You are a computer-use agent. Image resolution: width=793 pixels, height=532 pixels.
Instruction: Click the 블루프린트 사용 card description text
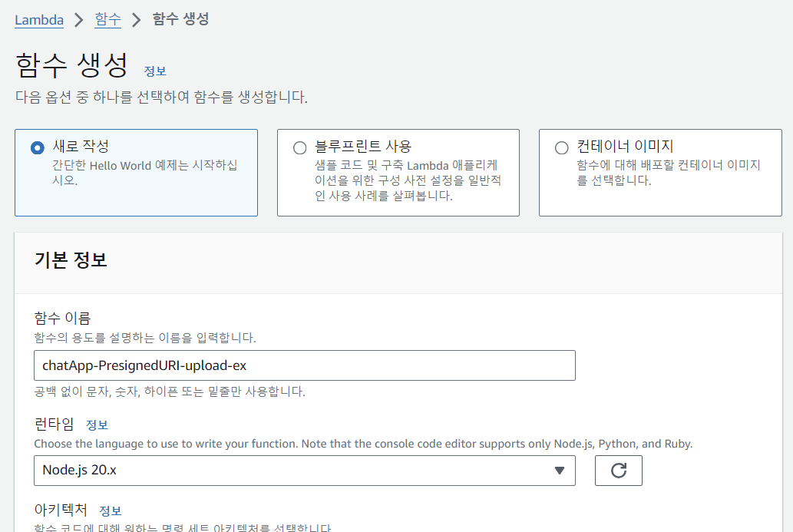click(408, 180)
